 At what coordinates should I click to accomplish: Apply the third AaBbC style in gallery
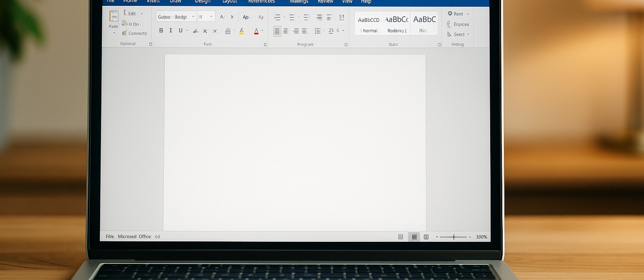[x=424, y=23]
